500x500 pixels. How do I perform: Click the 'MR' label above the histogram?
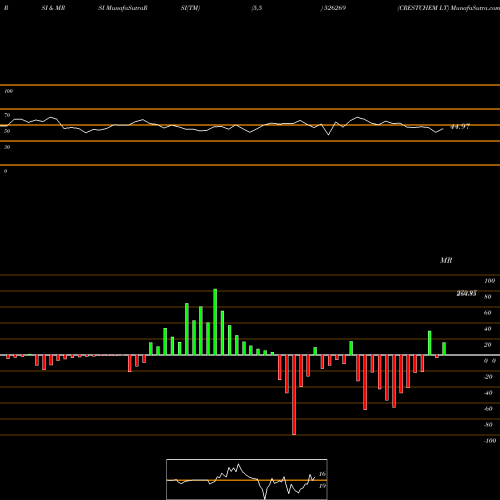pyautogui.click(x=446, y=260)
